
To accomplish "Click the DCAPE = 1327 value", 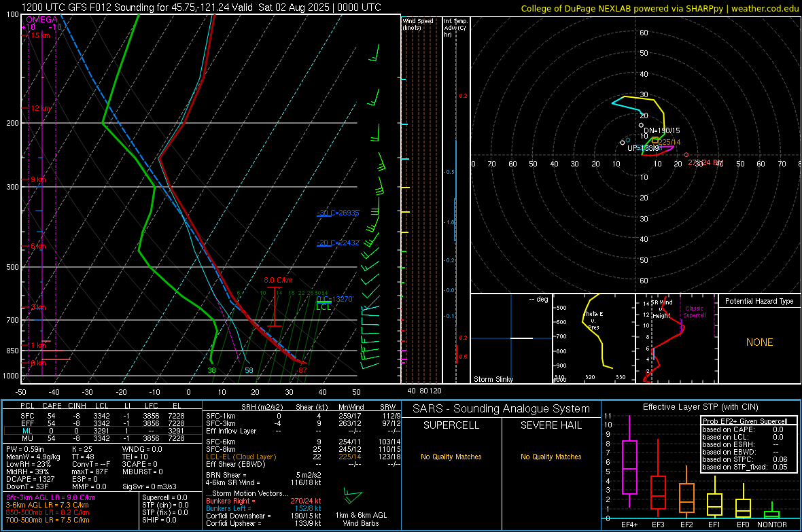I will click(x=29, y=479).
